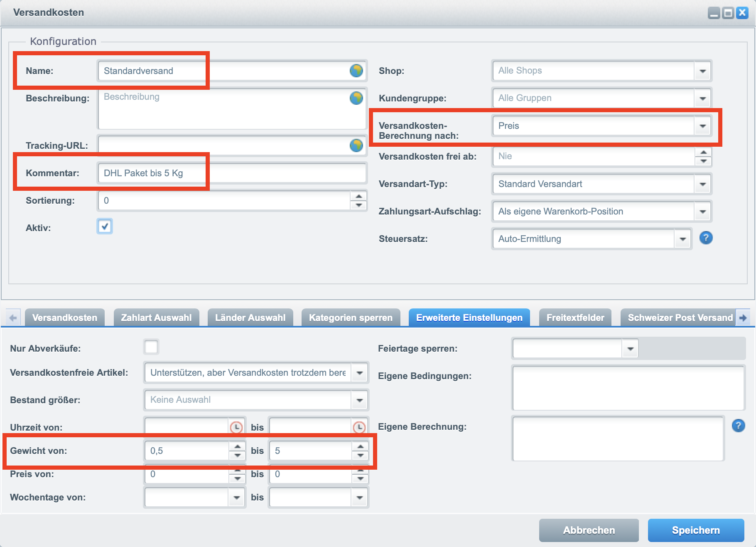Open Versandkostenfreie Artikel dropdown
This screenshot has width=756, height=547.
360,372
